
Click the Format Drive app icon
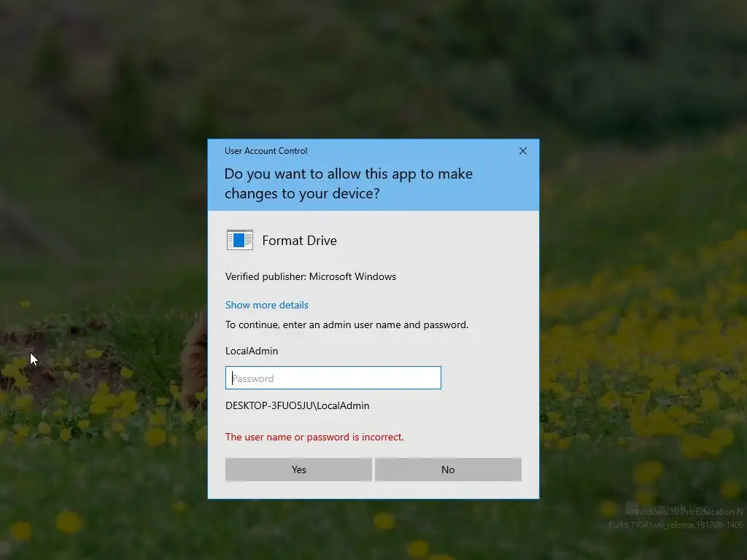coord(239,240)
